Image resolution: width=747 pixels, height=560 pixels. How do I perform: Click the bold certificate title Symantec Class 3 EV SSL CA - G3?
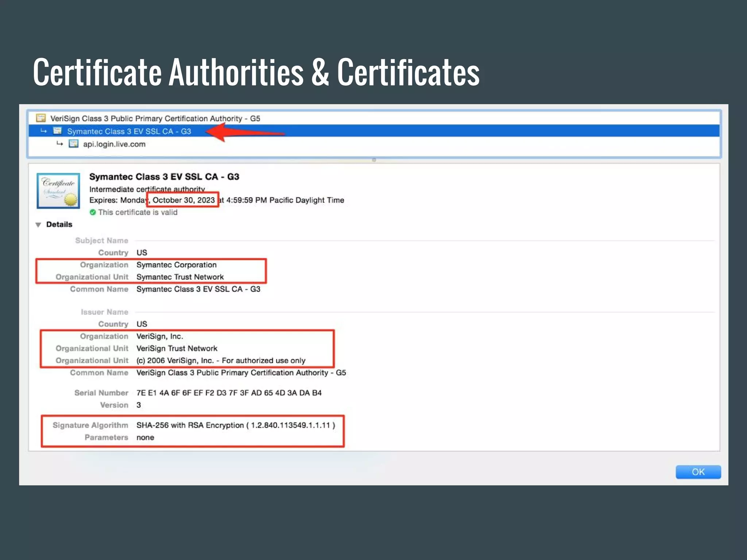click(x=164, y=177)
